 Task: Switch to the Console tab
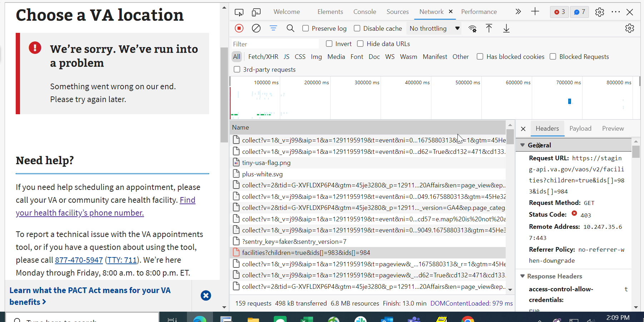click(365, 12)
